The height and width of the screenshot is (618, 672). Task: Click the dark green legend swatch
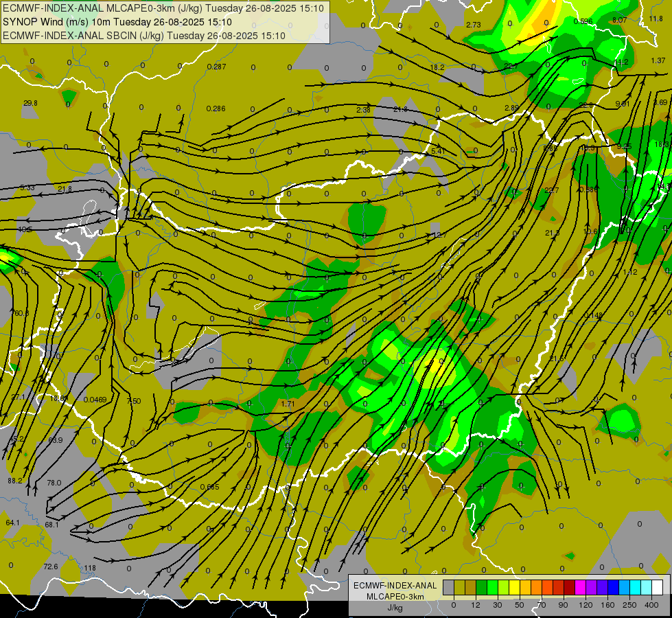(481, 587)
